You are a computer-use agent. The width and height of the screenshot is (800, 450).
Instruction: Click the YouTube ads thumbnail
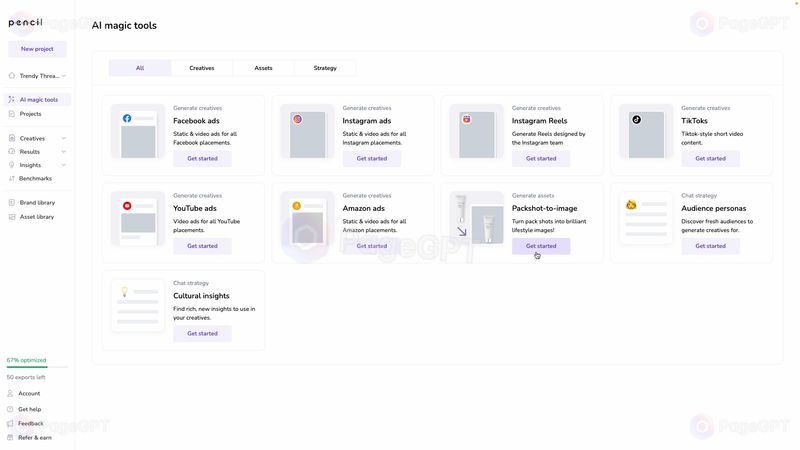coord(138,219)
